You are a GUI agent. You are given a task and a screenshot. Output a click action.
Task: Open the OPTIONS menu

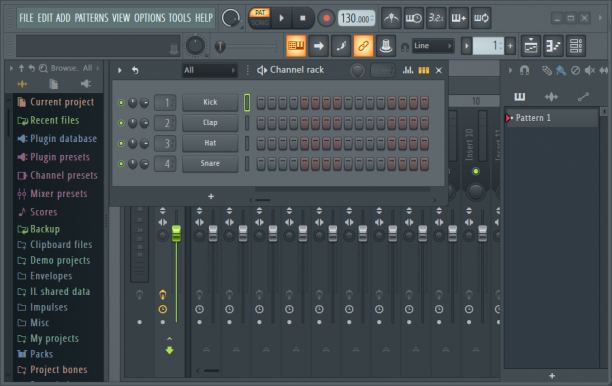click(x=149, y=18)
